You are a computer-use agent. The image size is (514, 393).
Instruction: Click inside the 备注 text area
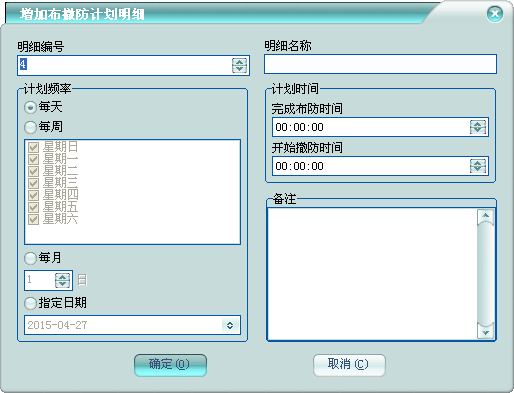372,274
